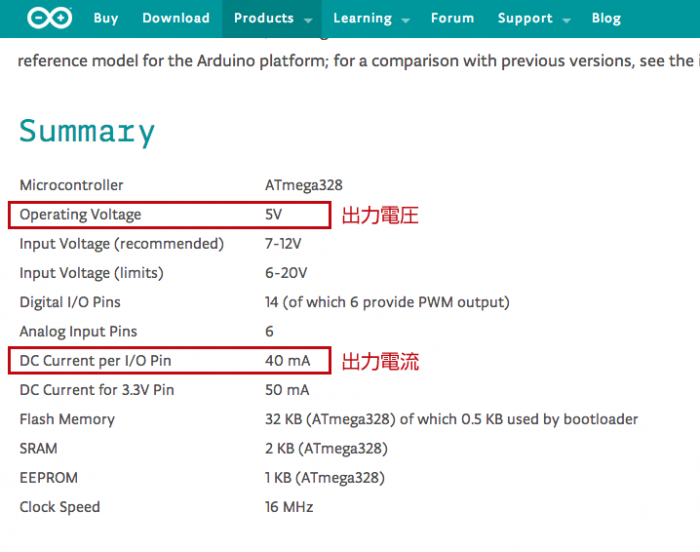Select the ATmega328 microcontroller value
Viewport: 700px width, 552px height.
[304, 185]
